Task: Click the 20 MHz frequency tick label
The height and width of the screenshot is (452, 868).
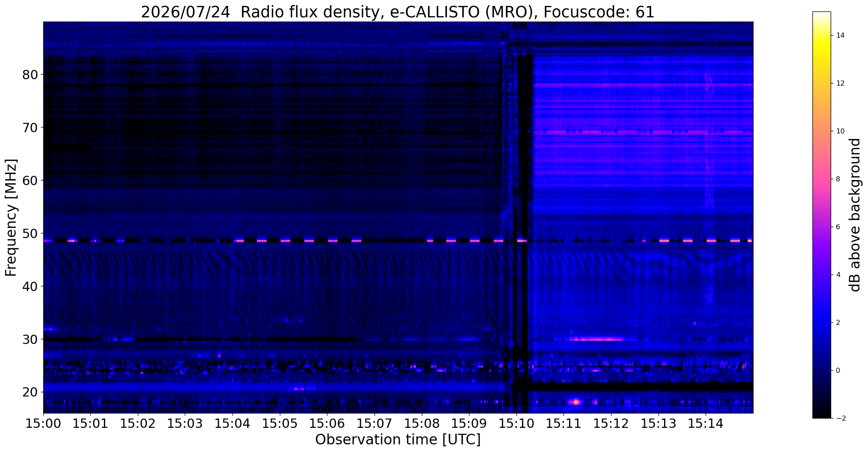Action: (x=30, y=392)
